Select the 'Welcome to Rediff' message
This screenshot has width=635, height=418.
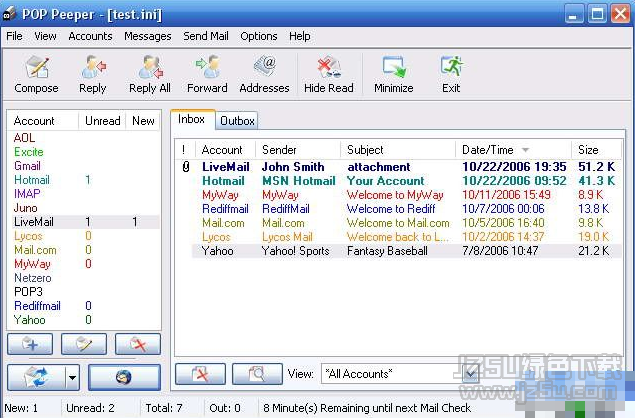399,209
